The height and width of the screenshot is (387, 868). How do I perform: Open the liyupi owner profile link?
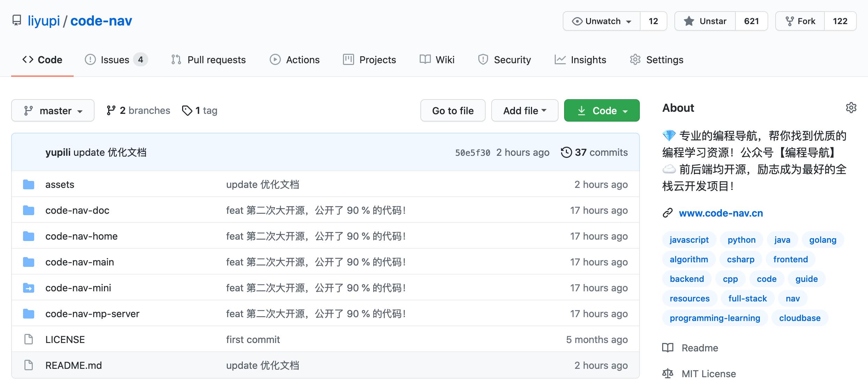[44, 21]
